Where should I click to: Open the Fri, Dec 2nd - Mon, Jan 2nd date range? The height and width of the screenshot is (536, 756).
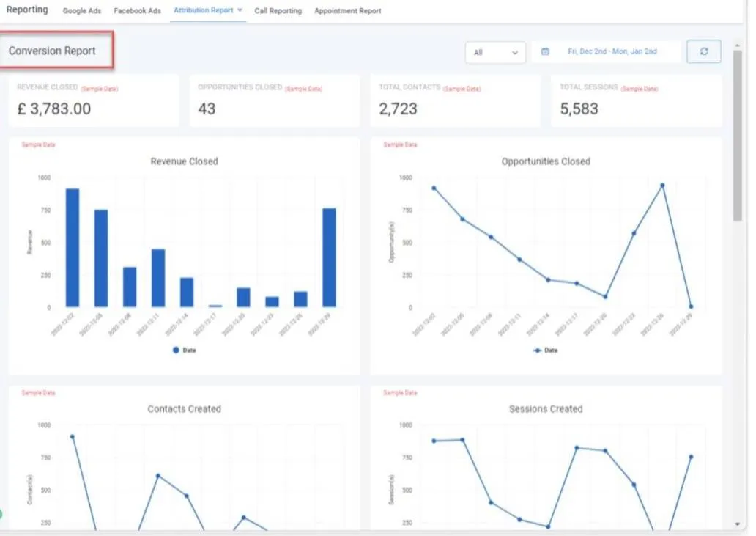[x=612, y=51]
